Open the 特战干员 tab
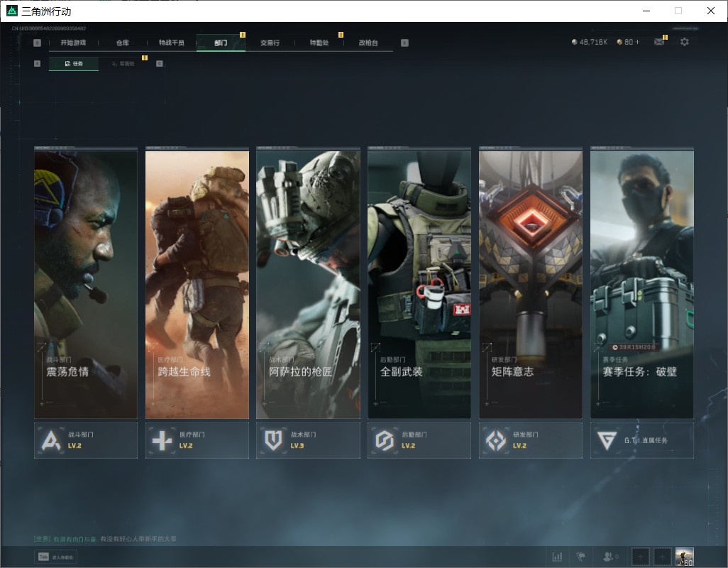 (171, 43)
